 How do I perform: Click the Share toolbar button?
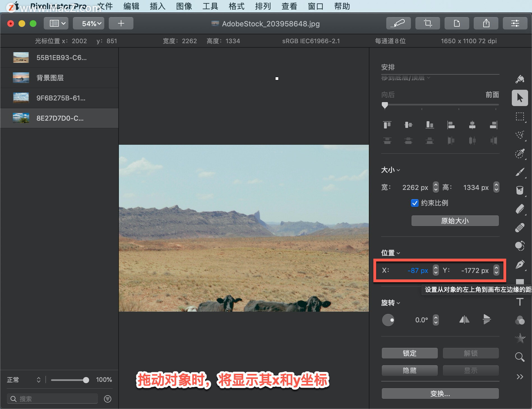tap(486, 23)
